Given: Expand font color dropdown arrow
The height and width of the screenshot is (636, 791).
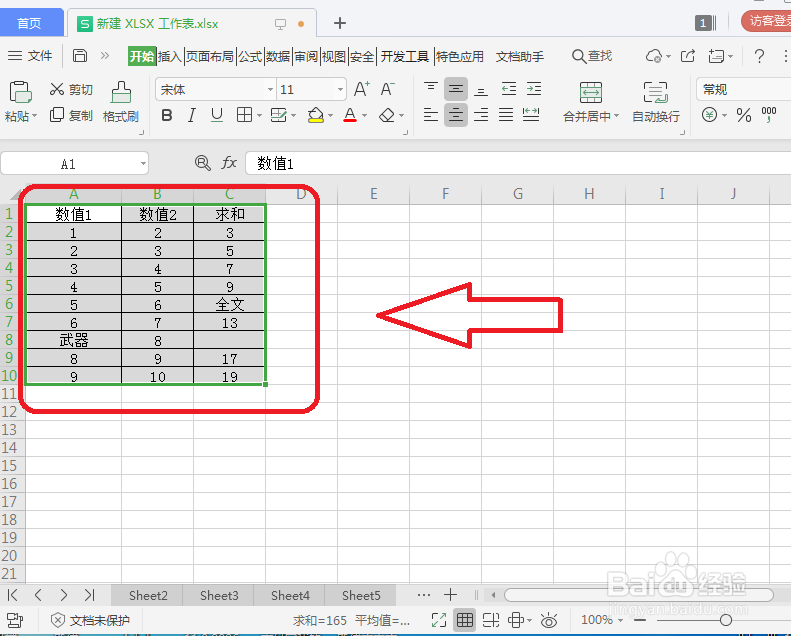Looking at the screenshot, I should (364, 116).
